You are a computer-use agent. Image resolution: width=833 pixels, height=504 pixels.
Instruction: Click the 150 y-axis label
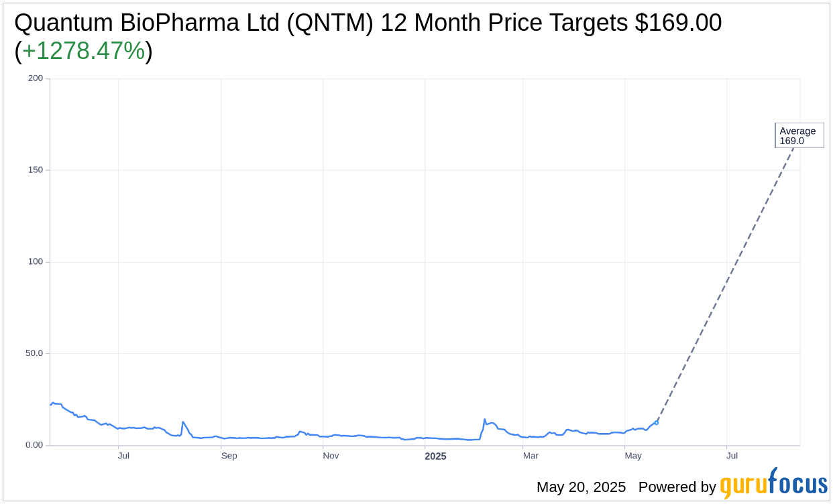pyautogui.click(x=36, y=170)
